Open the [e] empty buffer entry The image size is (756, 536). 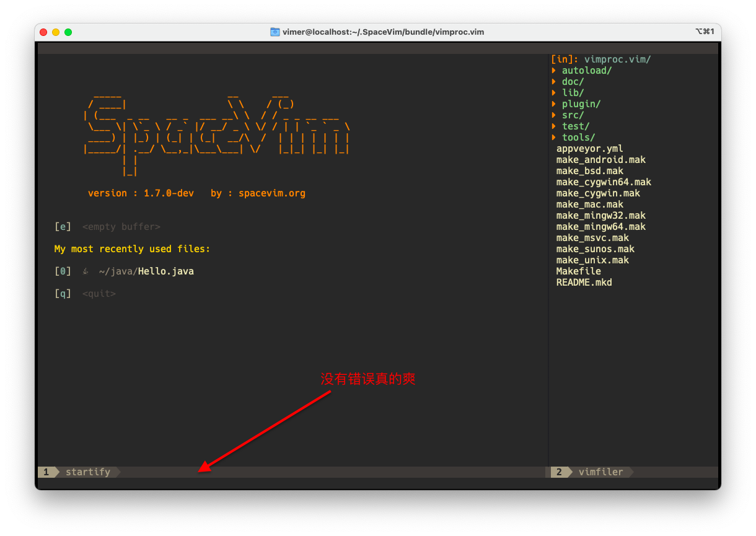click(107, 227)
